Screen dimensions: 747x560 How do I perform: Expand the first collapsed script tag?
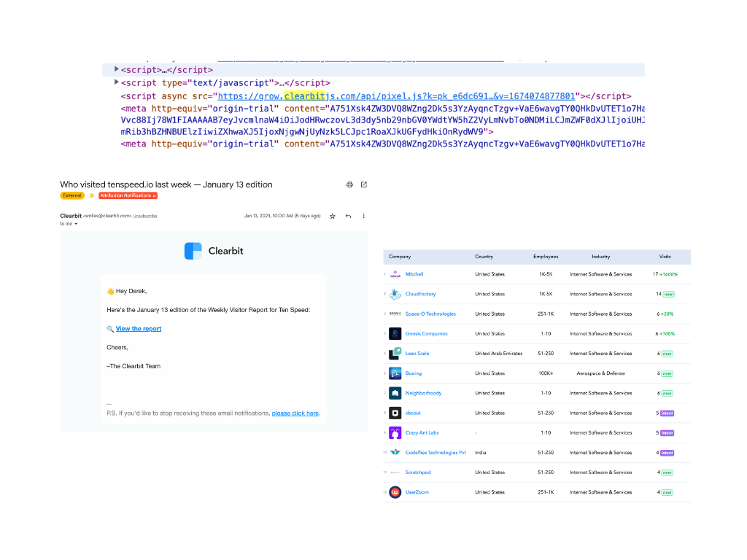(116, 69)
